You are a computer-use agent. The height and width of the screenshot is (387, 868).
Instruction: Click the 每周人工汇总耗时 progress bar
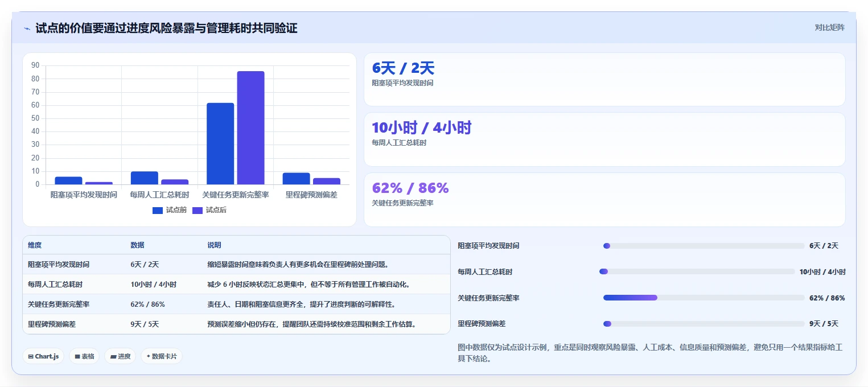[697, 271]
